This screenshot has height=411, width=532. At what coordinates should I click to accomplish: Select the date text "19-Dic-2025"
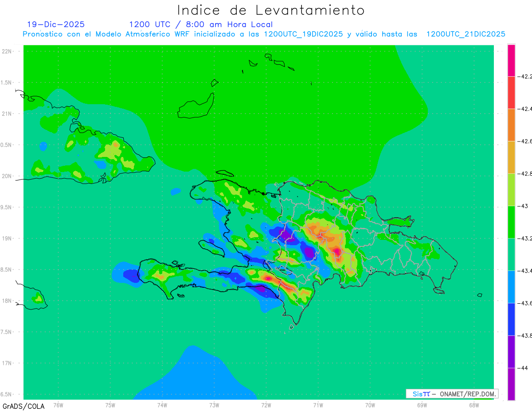[55, 24]
